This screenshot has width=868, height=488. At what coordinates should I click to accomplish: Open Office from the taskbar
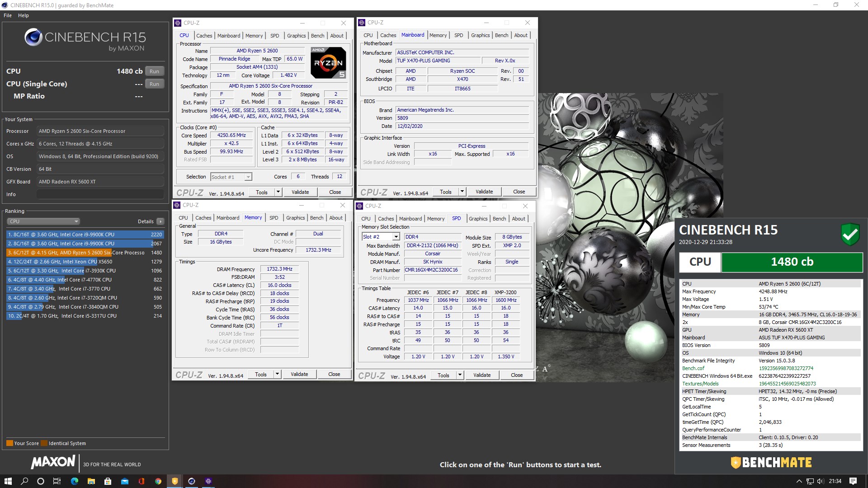[142, 481]
